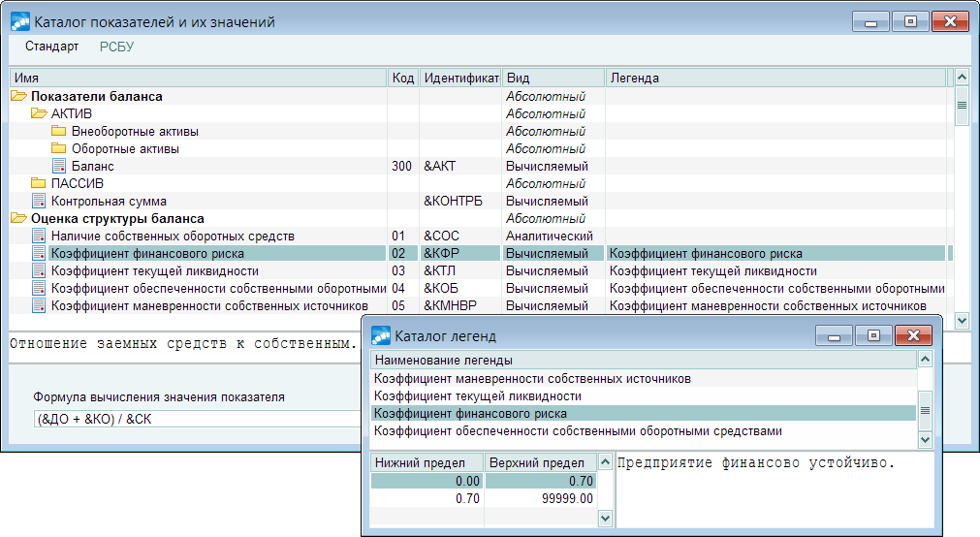The width and height of the screenshot is (980, 537).
Task: Collapse the Показатели баланса folder icon
Action: pyautogui.click(x=18, y=96)
